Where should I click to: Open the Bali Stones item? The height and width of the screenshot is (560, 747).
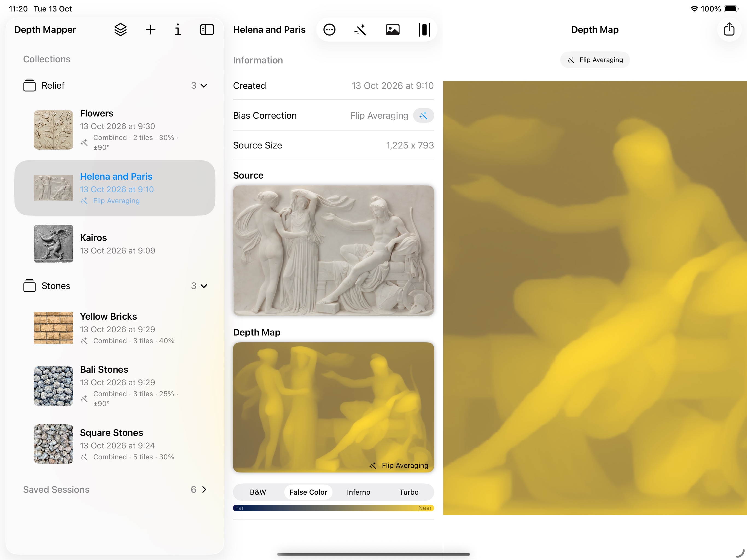click(115, 386)
